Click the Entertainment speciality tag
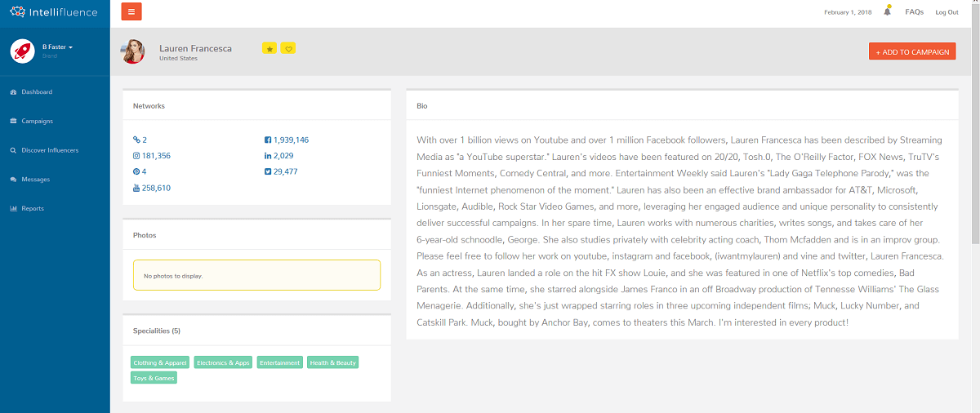This screenshot has height=413, width=980. click(x=280, y=362)
